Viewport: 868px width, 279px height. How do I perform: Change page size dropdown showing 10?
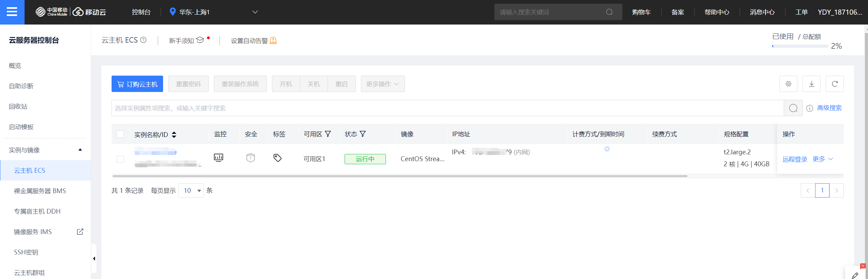coord(191,190)
